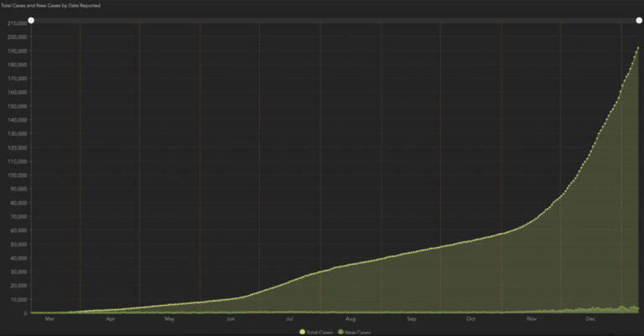Image resolution: width=644 pixels, height=336 pixels.
Task: Click the Total Cases legend circle marker
Action: pyautogui.click(x=303, y=333)
